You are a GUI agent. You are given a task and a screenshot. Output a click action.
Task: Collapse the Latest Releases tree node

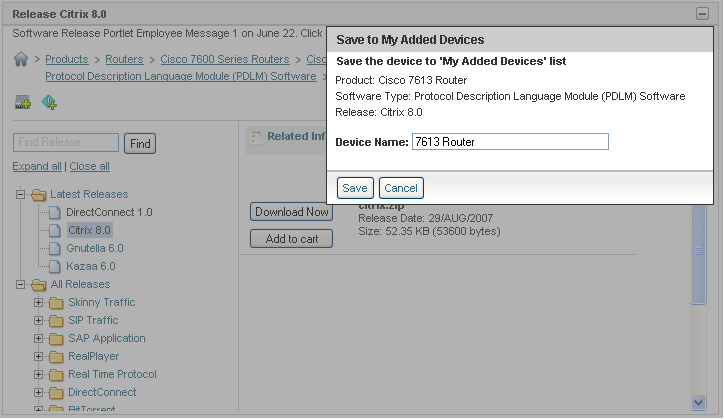pyautogui.click(x=20, y=194)
